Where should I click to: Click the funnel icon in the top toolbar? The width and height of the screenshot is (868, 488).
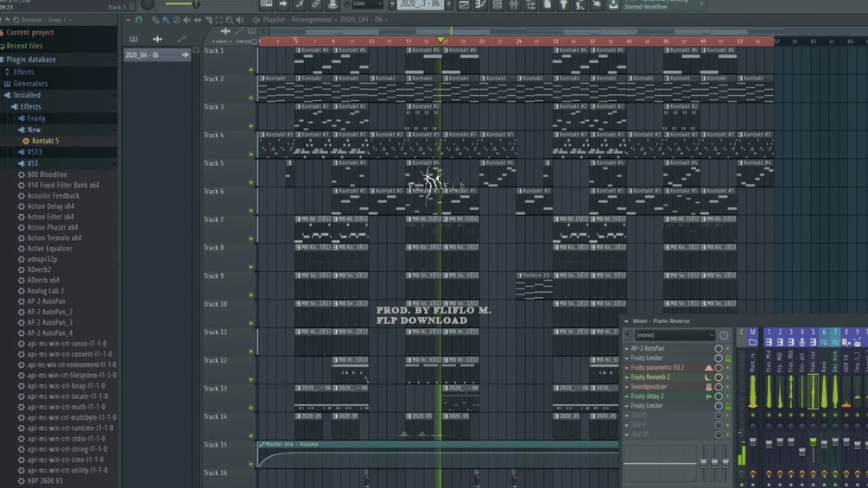[x=563, y=4]
